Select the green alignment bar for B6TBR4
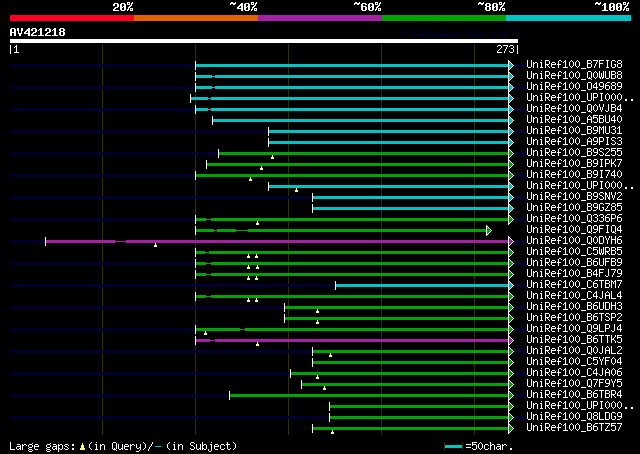This screenshot has width=640, height=454. click(369, 395)
